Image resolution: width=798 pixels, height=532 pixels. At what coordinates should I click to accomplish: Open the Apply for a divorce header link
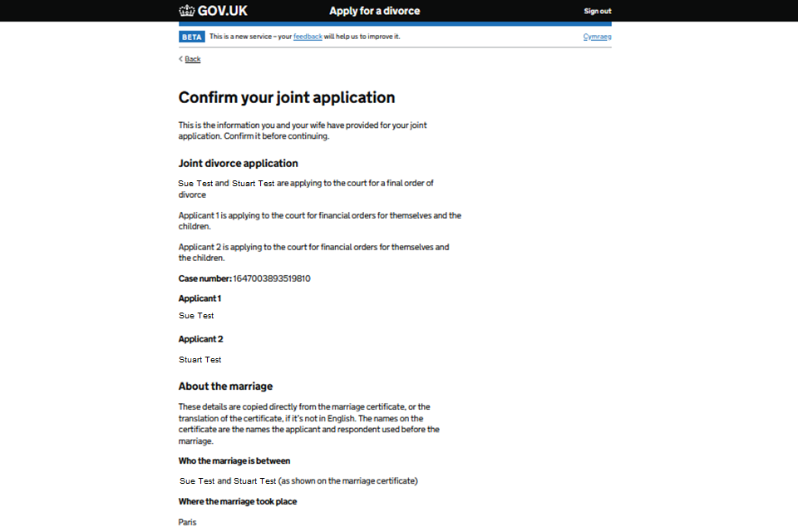pos(374,11)
